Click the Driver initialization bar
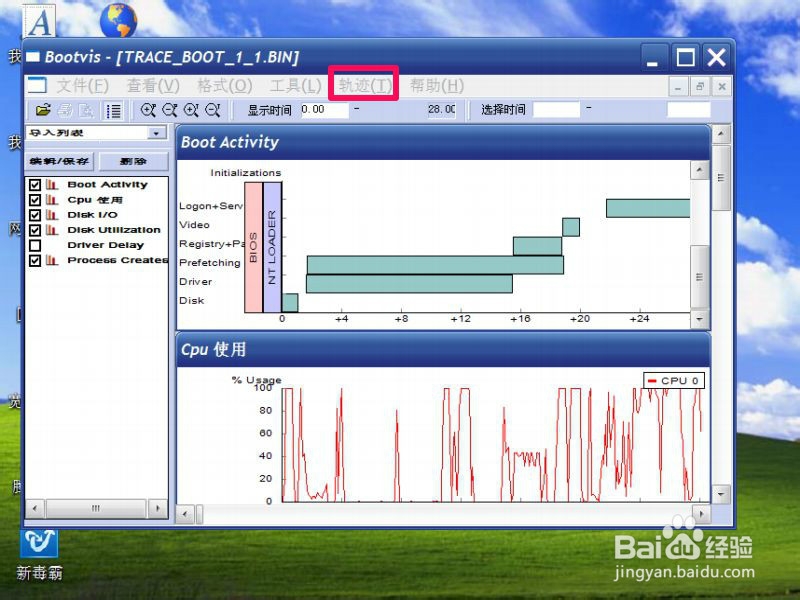 [409, 284]
